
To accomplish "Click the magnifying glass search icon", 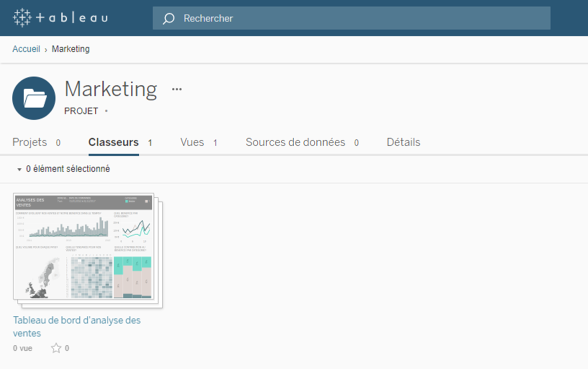I will coord(168,18).
